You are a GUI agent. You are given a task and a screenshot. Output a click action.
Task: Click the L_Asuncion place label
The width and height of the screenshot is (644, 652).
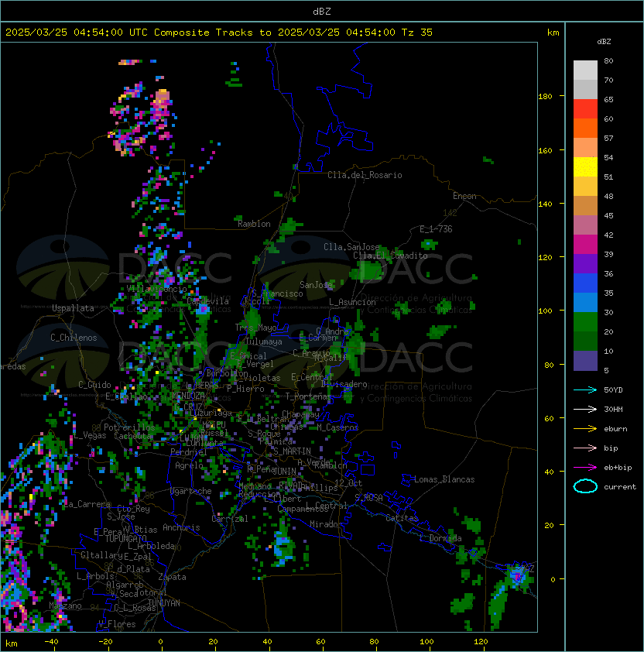[352, 302]
